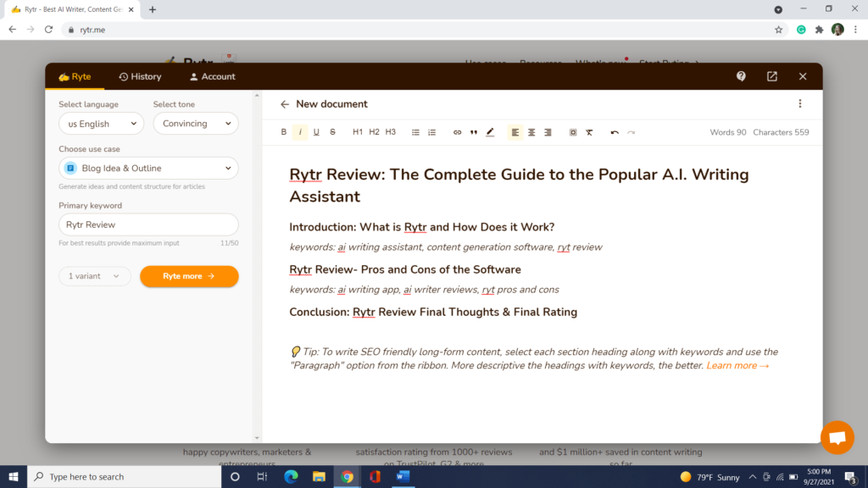Click the text highlight pen icon
868x488 pixels.
tap(490, 132)
